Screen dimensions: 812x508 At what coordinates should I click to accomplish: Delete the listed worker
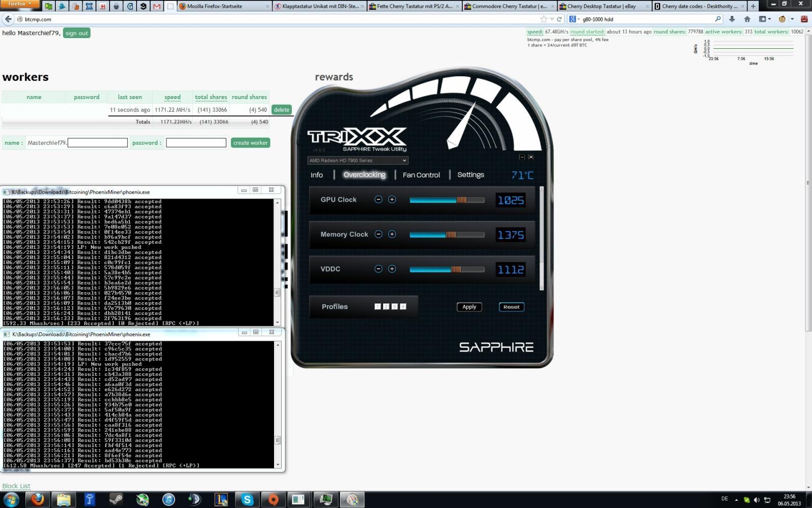pyautogui.click(x=281, y=110)
